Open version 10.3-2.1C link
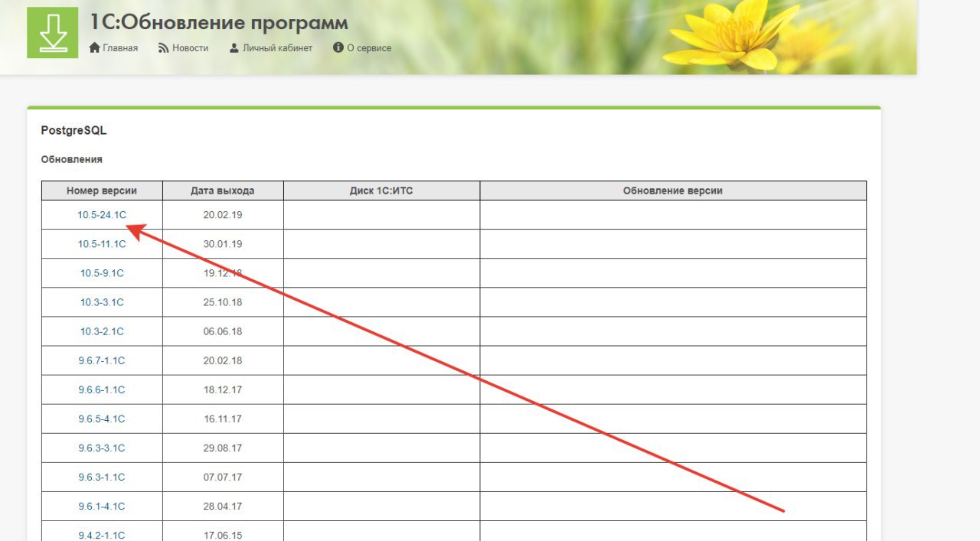980x541 pixels. [102, 331]
